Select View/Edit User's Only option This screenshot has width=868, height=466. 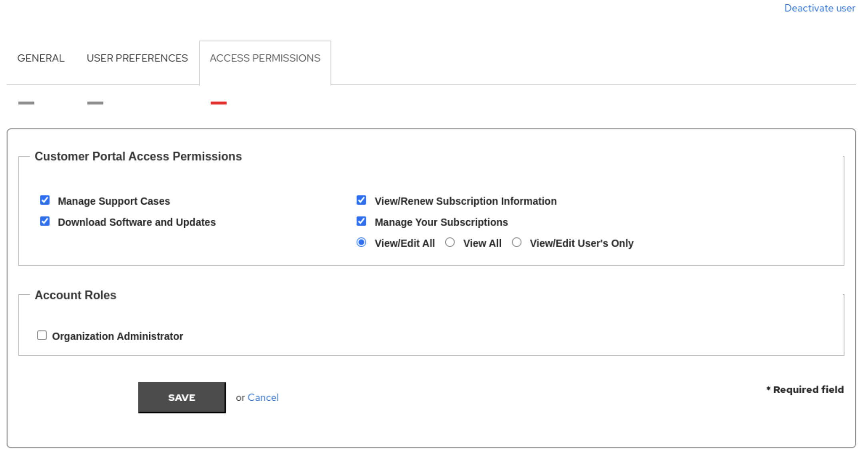(x=517, y=242)
